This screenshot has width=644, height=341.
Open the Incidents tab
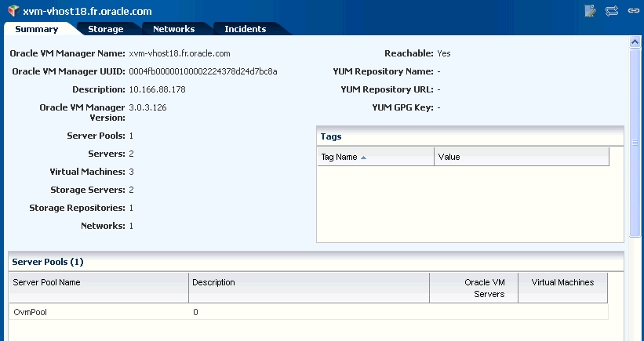point(246,29)
